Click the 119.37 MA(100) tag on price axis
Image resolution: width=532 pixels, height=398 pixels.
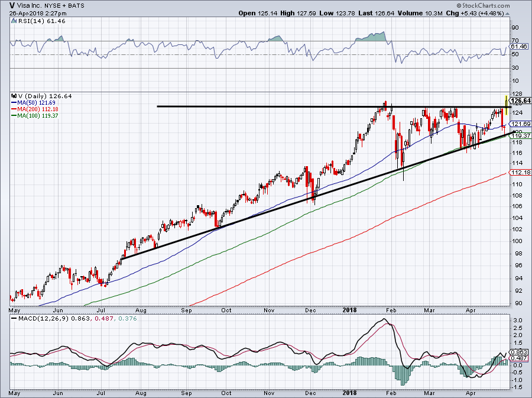tap(521, 135)
